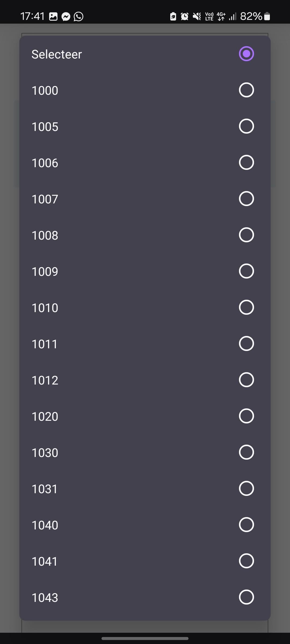Tap the clock showing 17:41

click(x=32, y=16)
